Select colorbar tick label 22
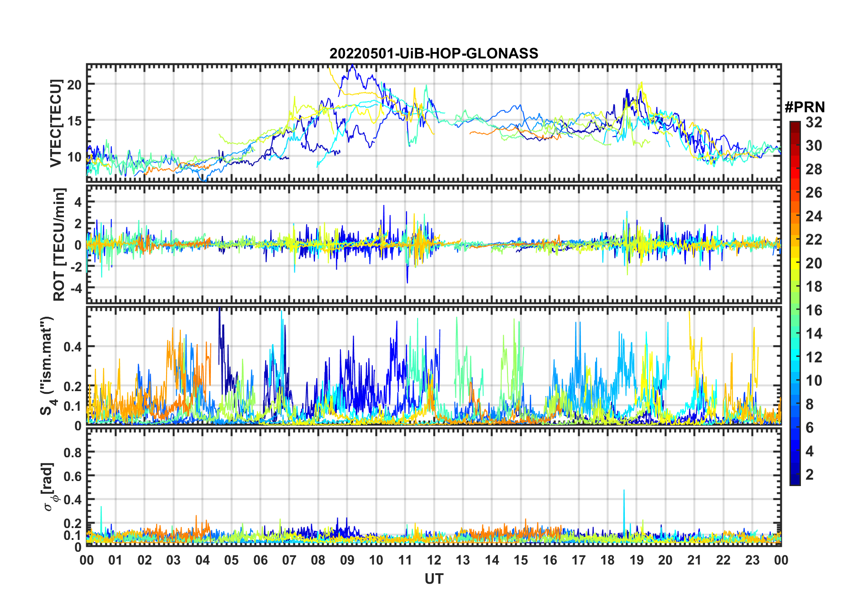 [x=814, y=240]
